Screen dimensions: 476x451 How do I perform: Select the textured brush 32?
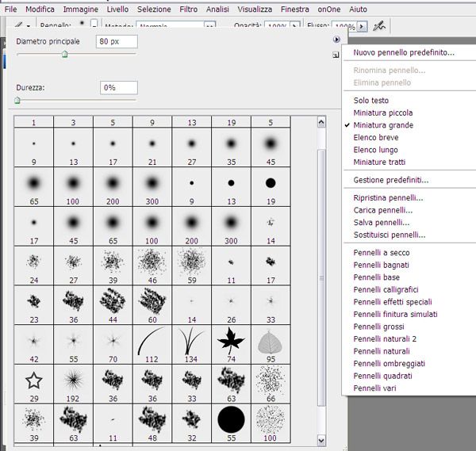pyautogui.click(x=191, y=423)
